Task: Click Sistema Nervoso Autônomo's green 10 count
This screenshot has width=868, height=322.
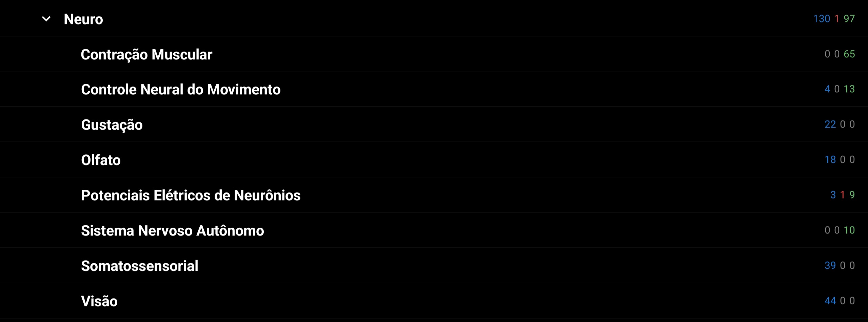Action: pos(849,230)
